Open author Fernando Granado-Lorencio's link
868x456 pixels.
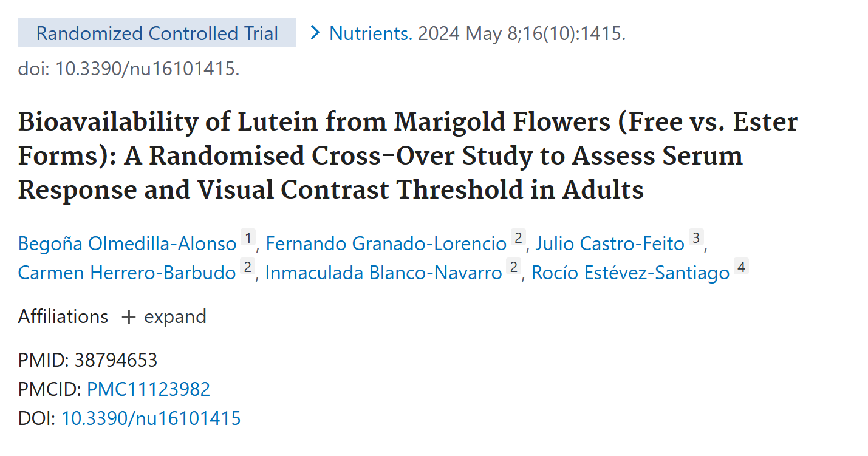(386, 243)
